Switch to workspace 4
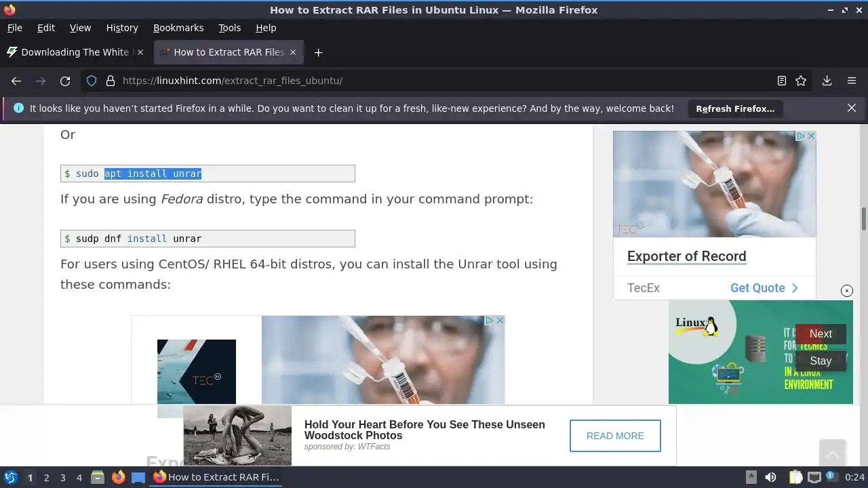868x488 pixels. [x=79, y=478]
